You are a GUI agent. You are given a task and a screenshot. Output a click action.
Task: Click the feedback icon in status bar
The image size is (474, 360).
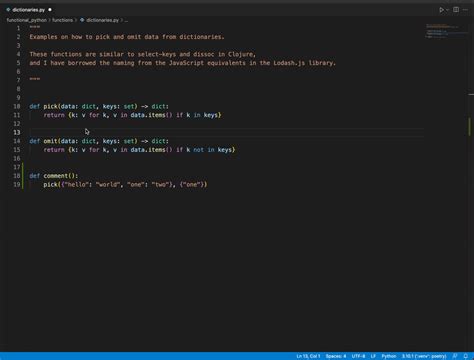[x=455, y=356]
